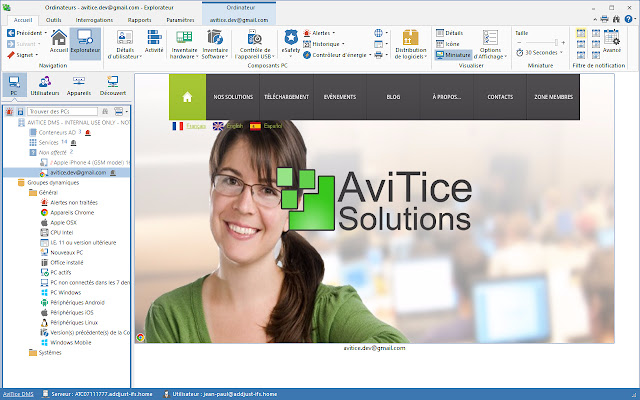Image resolution: width=640 pixels, height=400 pixels.
Task: Open the Inventaire Software dropdown
Action: coord(215,44)
